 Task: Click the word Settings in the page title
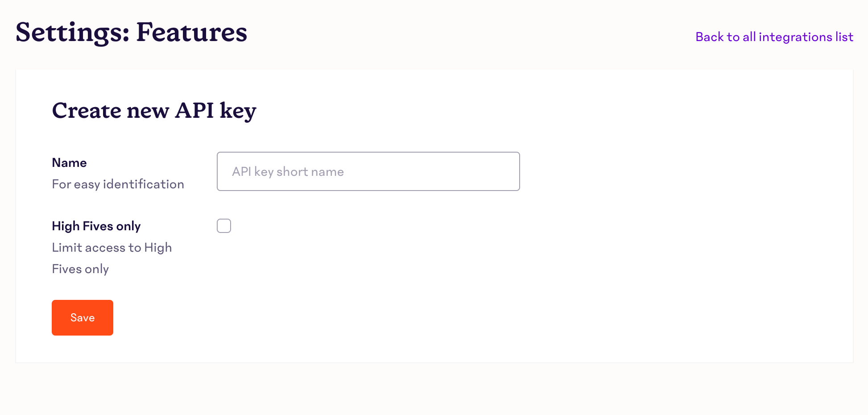72,32
